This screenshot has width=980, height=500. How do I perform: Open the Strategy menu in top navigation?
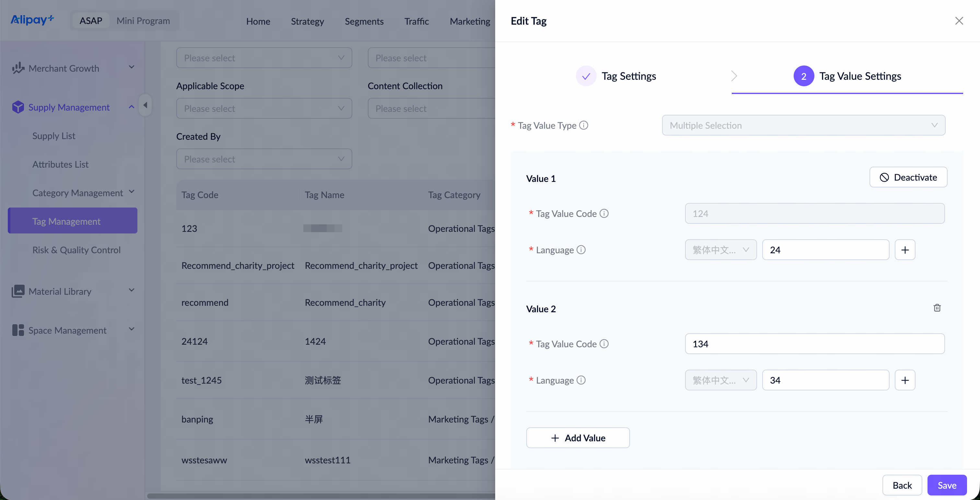tap(308, 21)
